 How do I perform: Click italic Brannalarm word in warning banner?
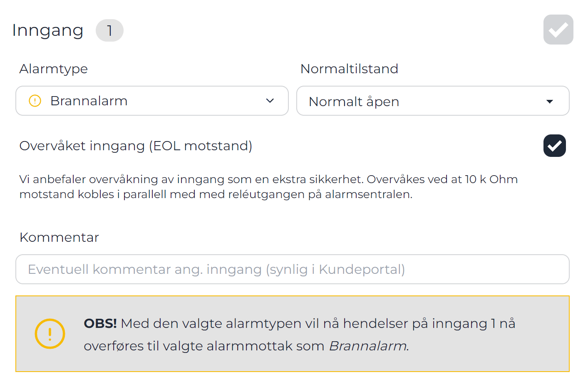tap(368, 346)
